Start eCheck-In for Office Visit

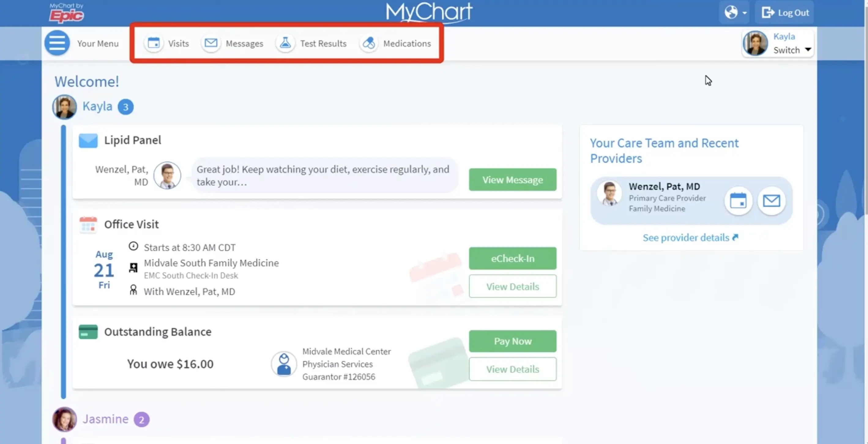pos(512,258)
